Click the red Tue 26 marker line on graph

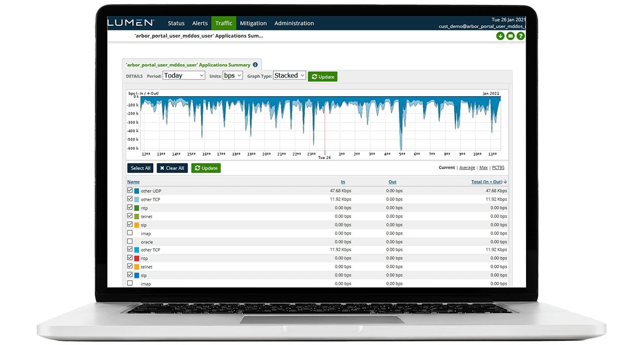pos(325,125)
